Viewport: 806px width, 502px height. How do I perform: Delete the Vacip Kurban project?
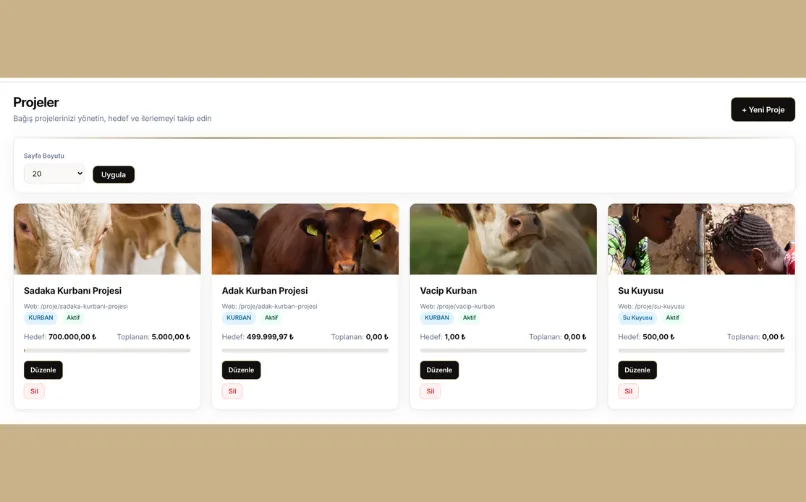tap(430, 391)
